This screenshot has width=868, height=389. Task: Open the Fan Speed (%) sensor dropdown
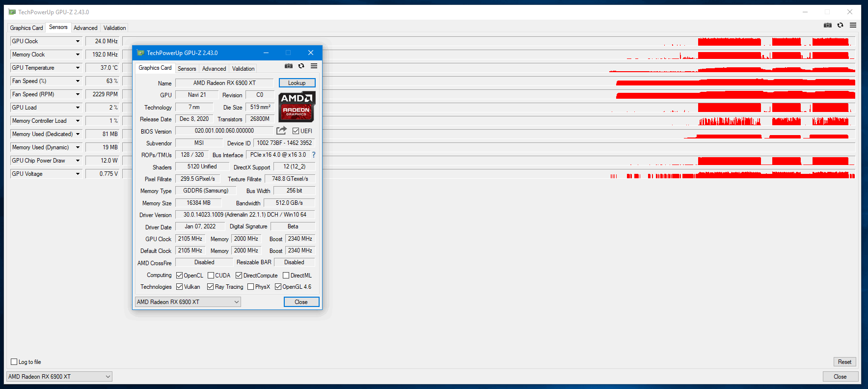[x=78, y=81]
